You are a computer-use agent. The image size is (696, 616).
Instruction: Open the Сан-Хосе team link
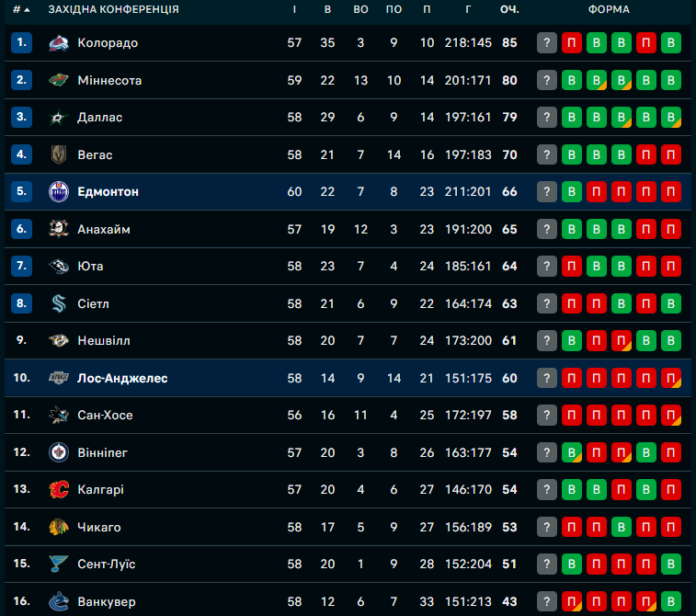(x=105, y=416)
